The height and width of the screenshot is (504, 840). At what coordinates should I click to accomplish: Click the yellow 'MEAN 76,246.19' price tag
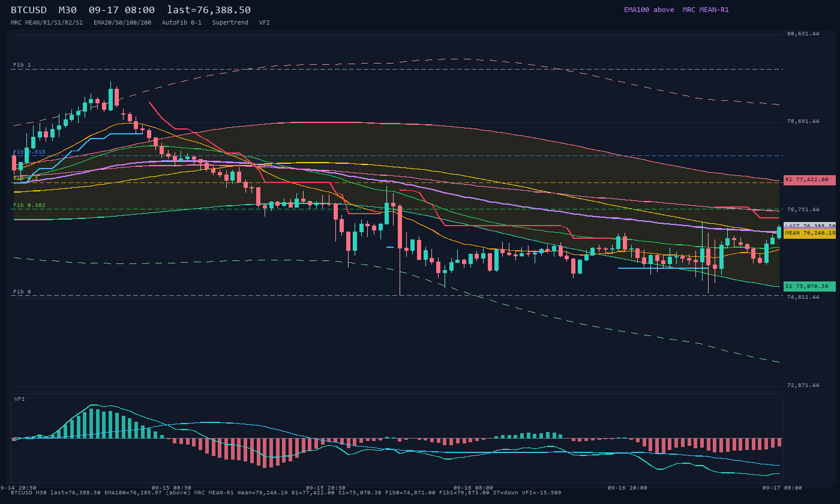[x=809, y=233]
